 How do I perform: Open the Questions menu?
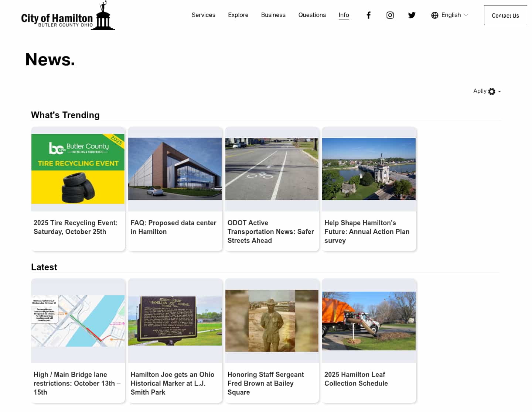point(312,15)
